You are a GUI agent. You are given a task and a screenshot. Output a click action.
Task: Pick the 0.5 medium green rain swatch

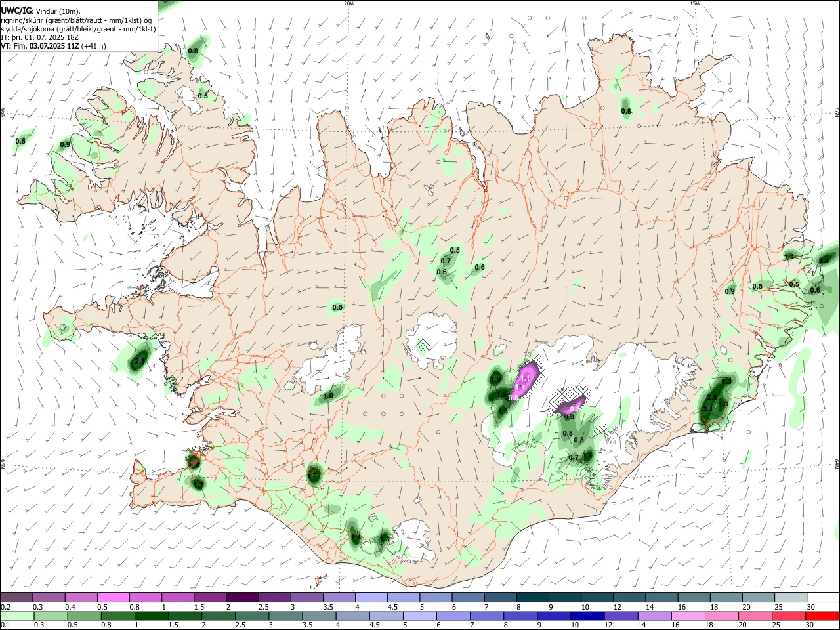pyautogui.click(x=85, y=616)
